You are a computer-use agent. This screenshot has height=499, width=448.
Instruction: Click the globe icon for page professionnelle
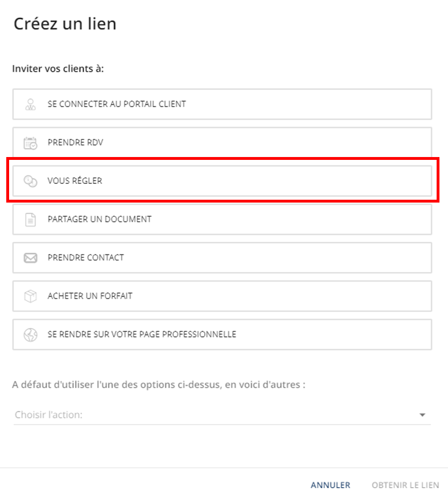pos(31,335)
